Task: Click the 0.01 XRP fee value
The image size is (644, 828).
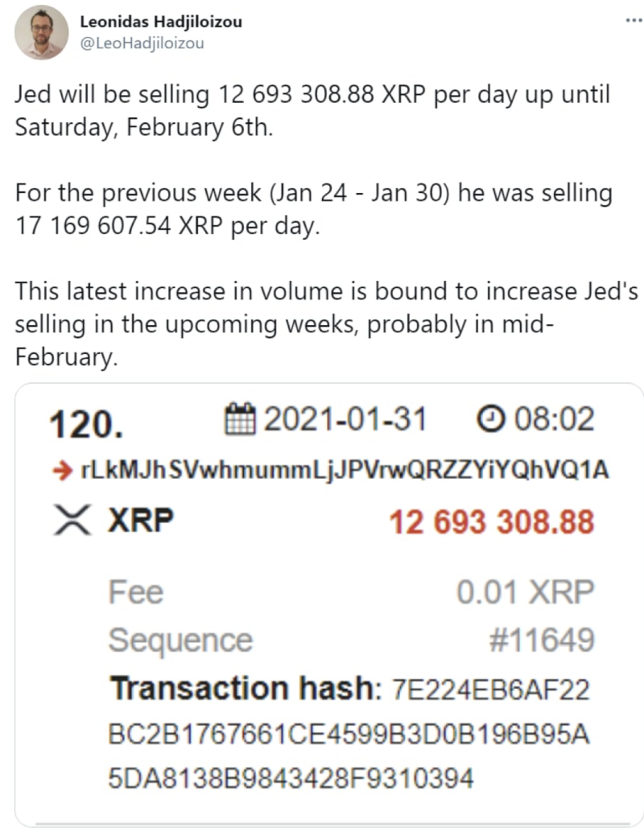Action: (x=526, y=592)
